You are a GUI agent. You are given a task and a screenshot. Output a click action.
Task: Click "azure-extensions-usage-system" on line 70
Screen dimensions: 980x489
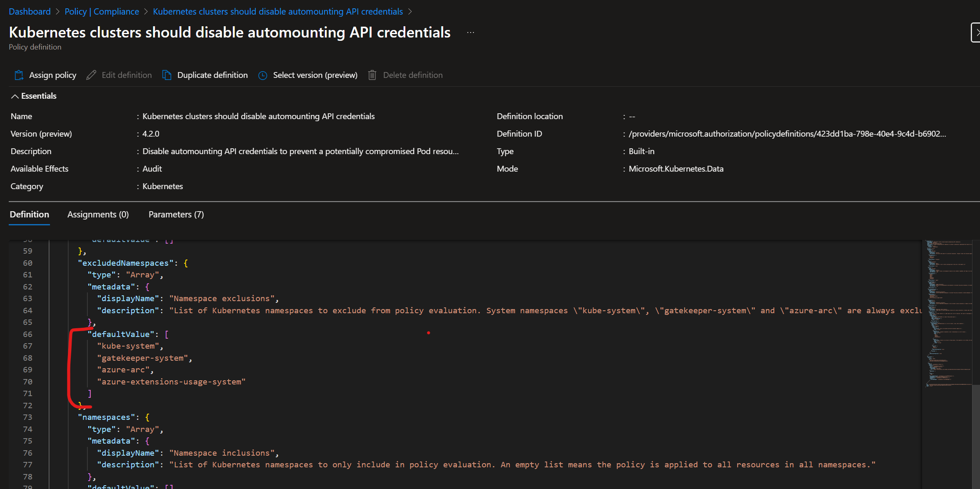(171, 382)
